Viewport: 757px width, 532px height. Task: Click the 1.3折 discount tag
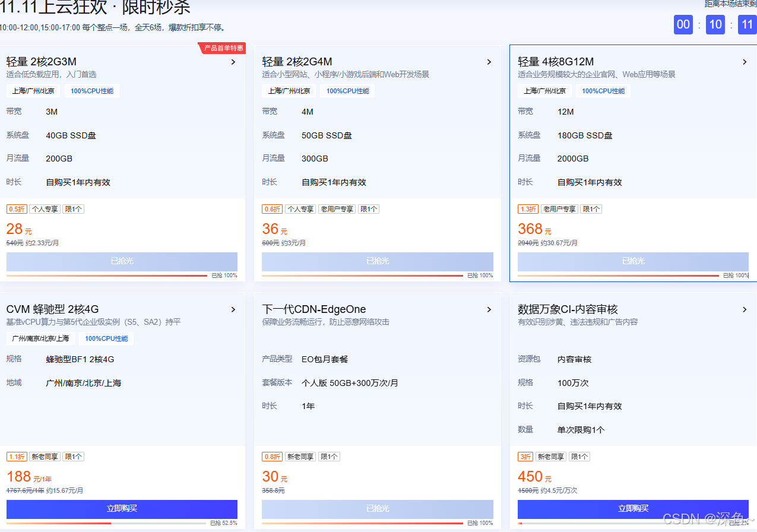[x=528, y=209]
